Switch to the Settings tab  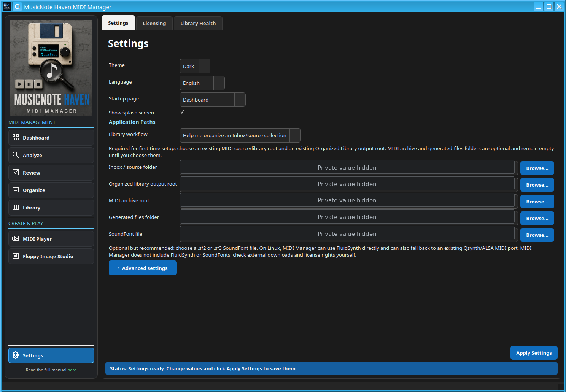click(x=118, y=23)
